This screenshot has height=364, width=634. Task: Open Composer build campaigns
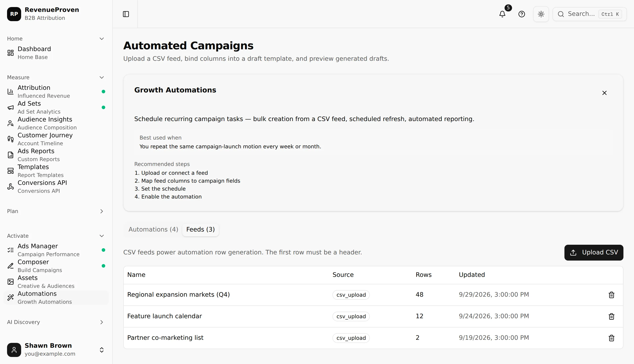(x=56, y=266)
